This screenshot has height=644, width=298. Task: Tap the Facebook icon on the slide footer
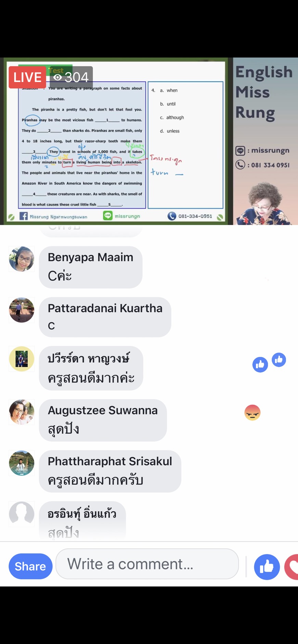point(24,216)
